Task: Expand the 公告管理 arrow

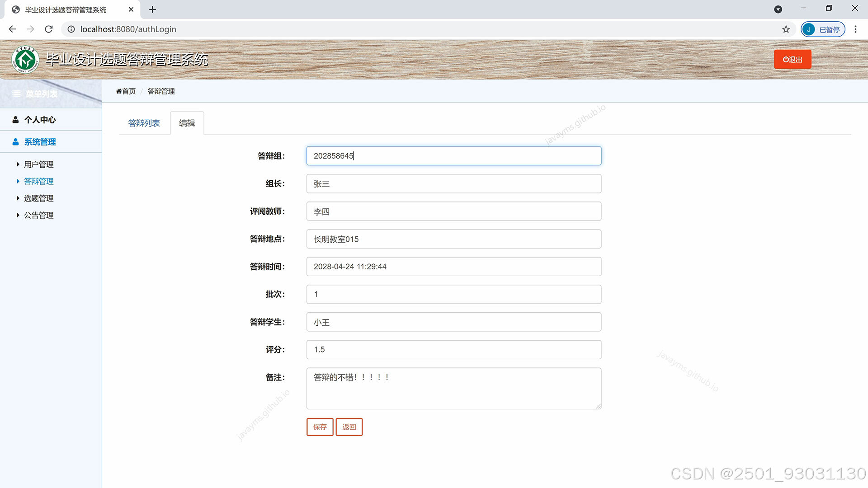Action: [18, 216]
